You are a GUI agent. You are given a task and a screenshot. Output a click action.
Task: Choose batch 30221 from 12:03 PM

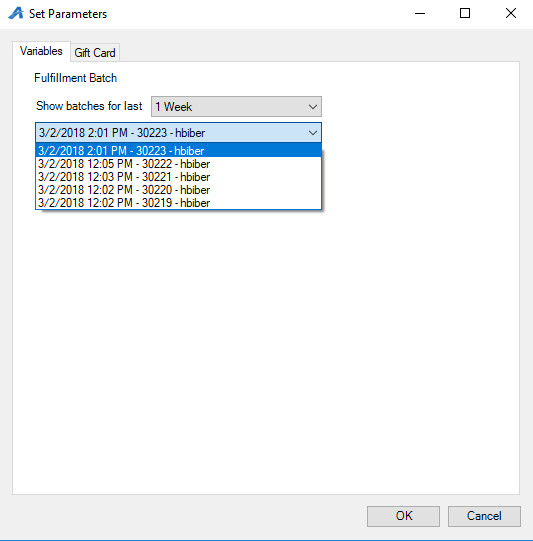178,177
